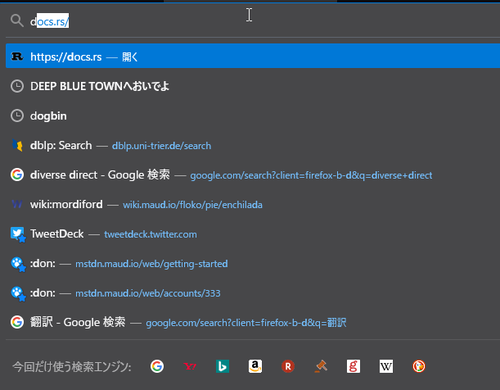Click the TweetDeck suggestion title
This screenshot has height=390, width=500.
(x=57, y=234)
